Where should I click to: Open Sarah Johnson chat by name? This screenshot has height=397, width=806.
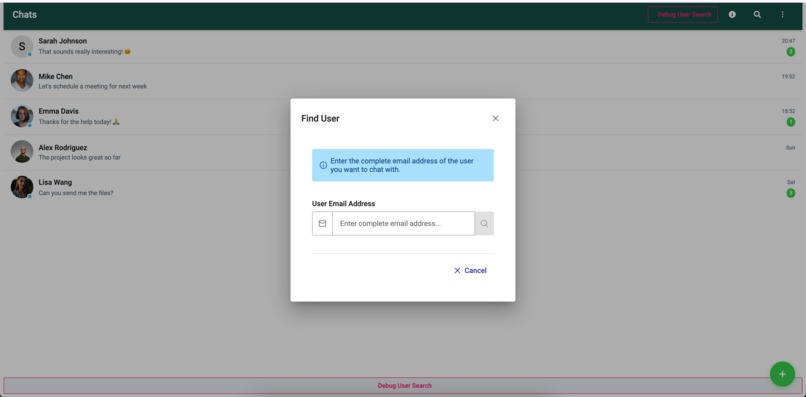[63, 41]
